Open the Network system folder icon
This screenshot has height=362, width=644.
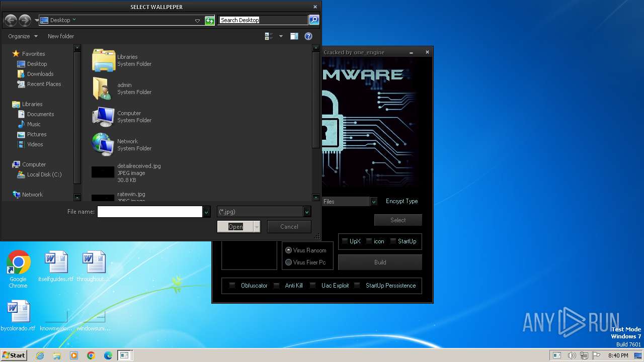click(104, 145)
